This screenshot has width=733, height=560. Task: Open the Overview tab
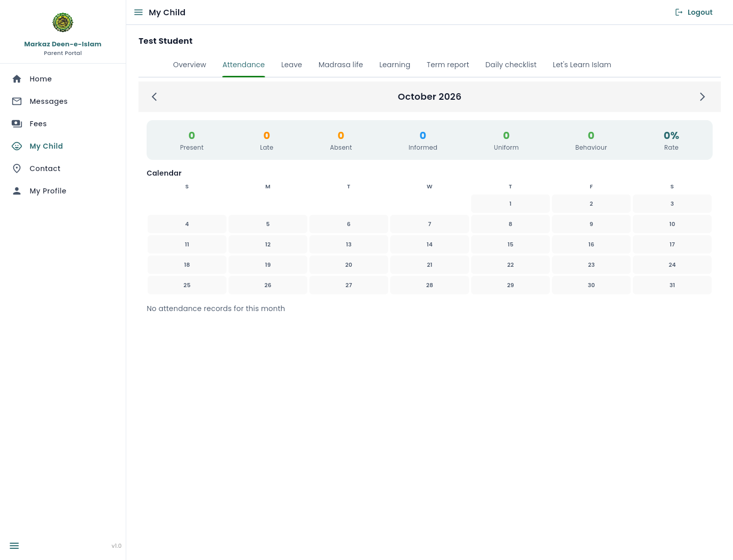(x=189, y=65)
